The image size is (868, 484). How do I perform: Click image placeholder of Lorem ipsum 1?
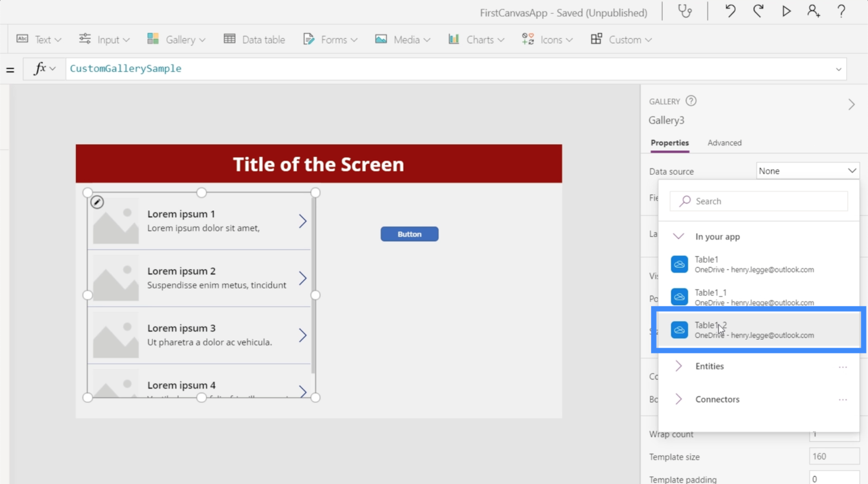click(116, 221)
